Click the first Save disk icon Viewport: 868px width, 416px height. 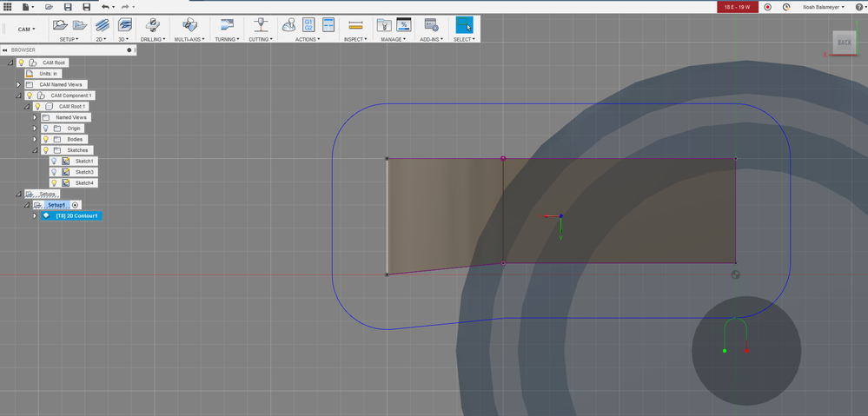[68, 7]
